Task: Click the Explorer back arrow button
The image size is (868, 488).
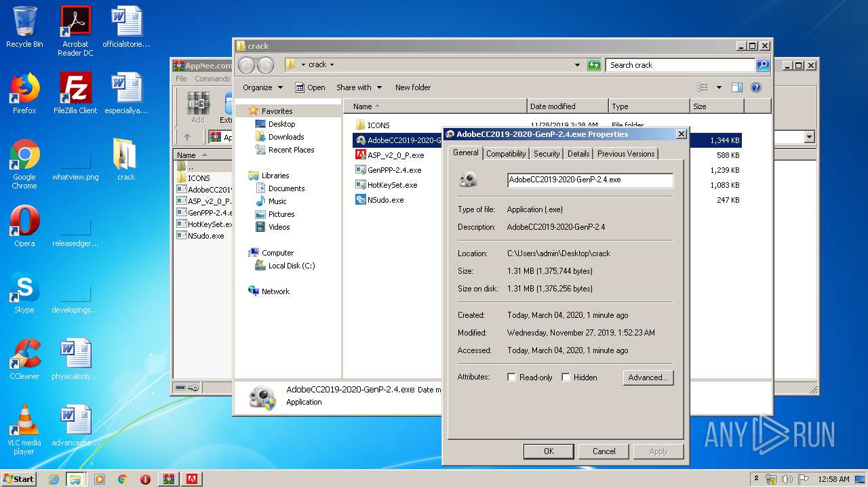Action: pyautogui.click(x=246, y=65)
